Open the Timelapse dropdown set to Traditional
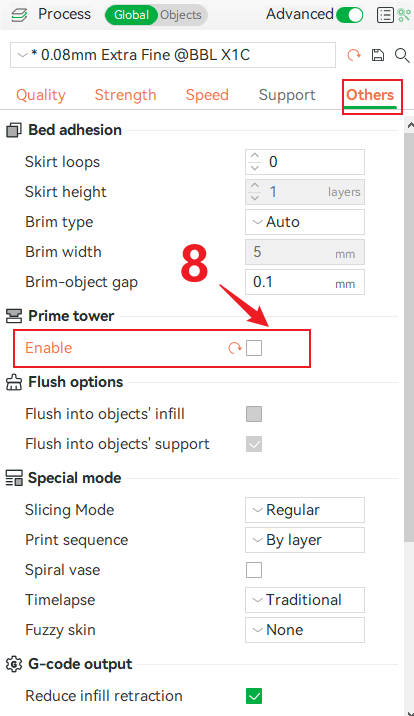This screenshot has width=414, height=716. [x=305, y=600]
